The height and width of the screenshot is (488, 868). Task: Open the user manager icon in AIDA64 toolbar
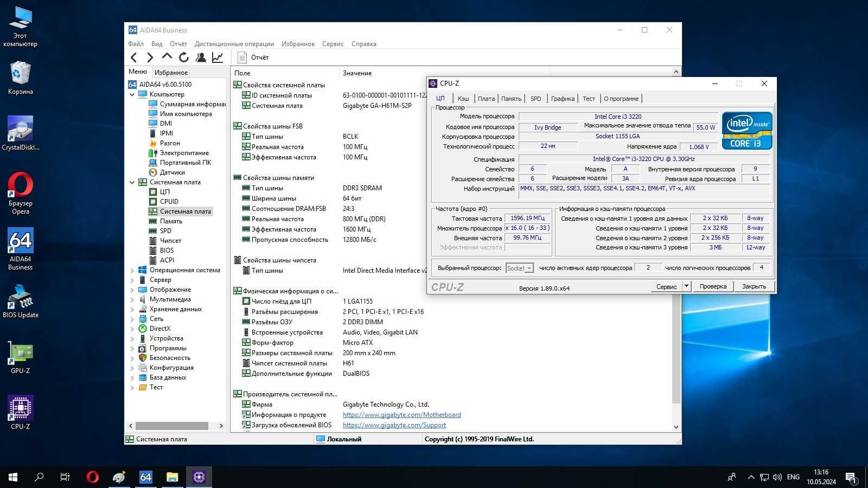[x=201, y=57]
